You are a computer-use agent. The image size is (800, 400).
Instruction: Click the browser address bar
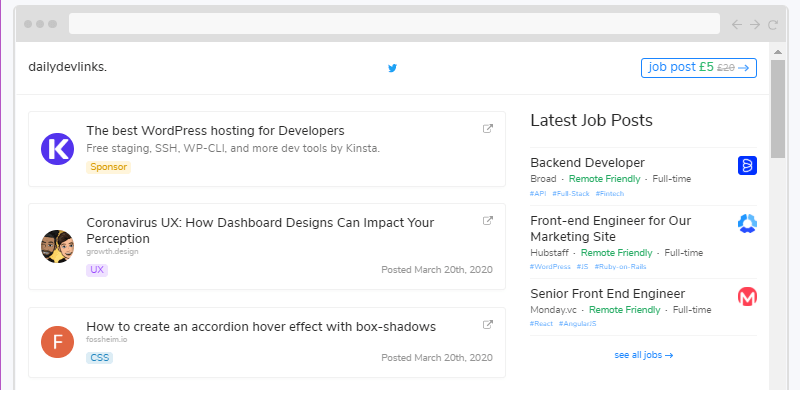(394, 23)
